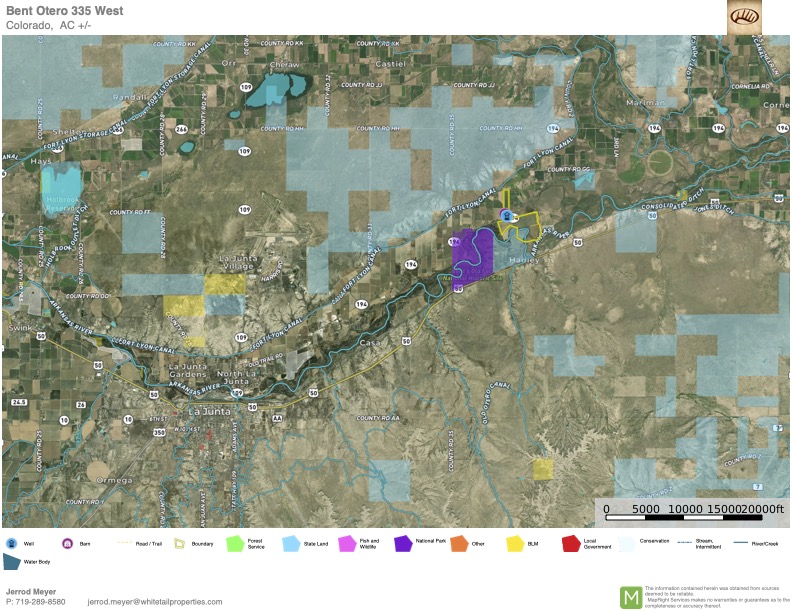Click the agent phone number
The height and width of the screenshot is (612, 792).
(x=36, y=601)
